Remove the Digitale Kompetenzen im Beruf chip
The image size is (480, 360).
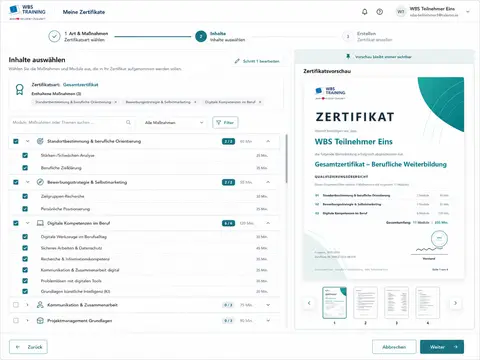pyautogui.click(x=260, y=102)
